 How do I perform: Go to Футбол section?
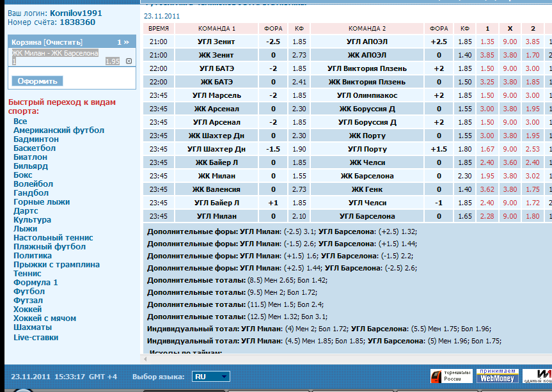(29, 292)
